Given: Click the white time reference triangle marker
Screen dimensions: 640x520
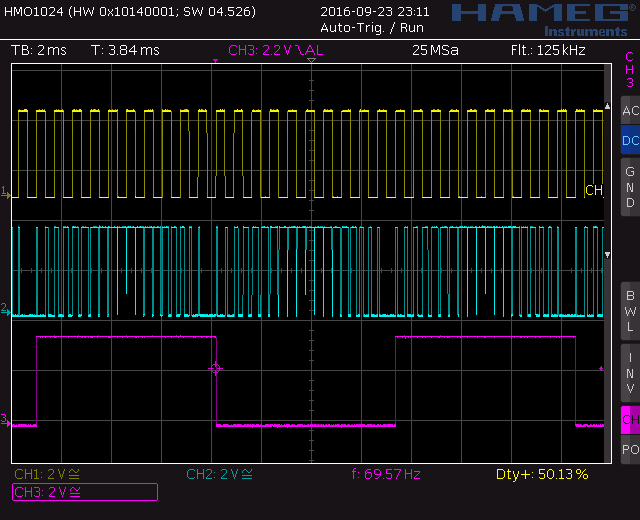Looking at the screenshot, I should [x=311, y=60].
